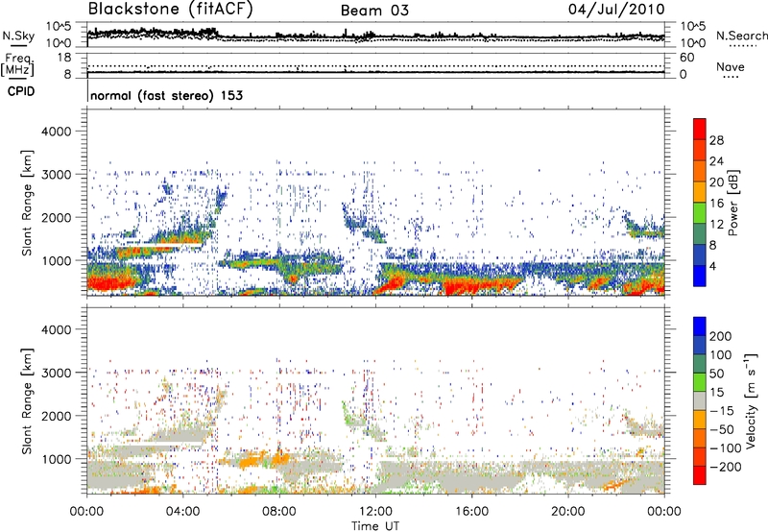
Task: Click the Nave axis value "60"
Action: click(686, 58)
